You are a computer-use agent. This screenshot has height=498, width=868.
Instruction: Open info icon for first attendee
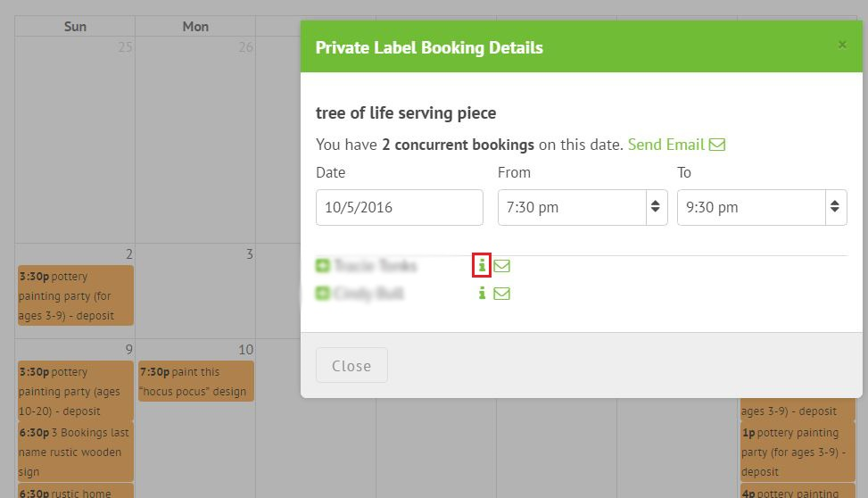point(482,265)
